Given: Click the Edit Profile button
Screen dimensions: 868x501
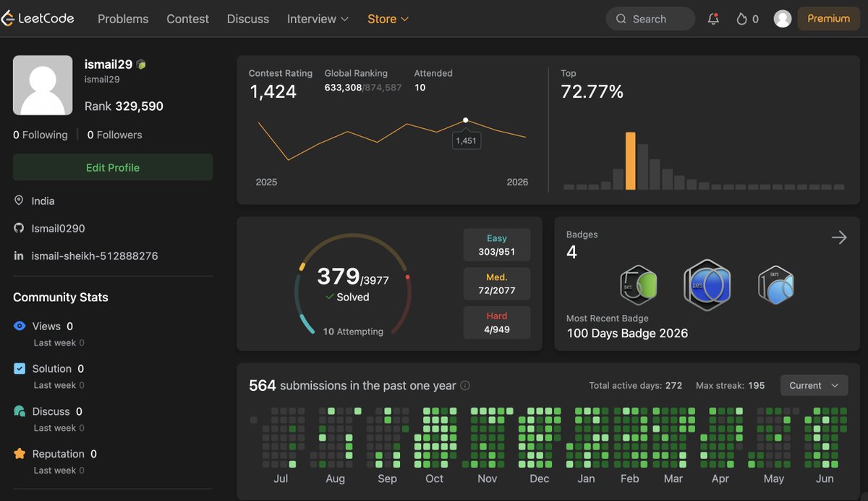Looking at the screenshot, I should (x=113, y=167).
